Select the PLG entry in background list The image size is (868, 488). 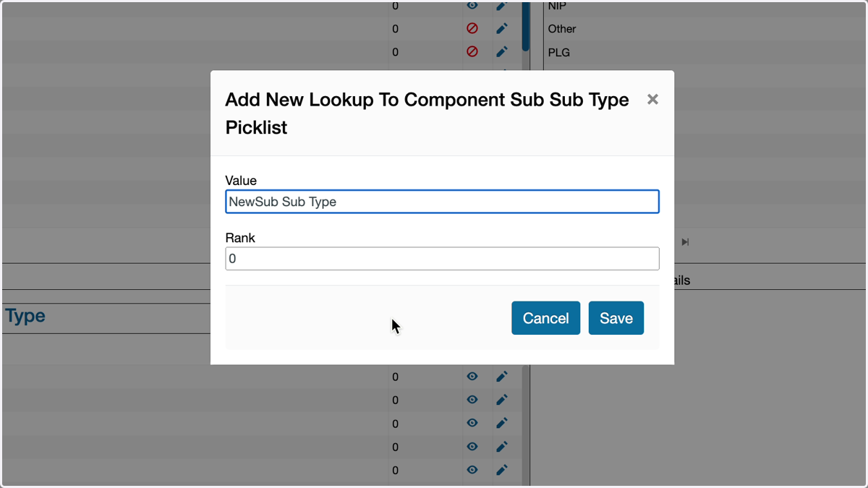click(x=559, y=53)
